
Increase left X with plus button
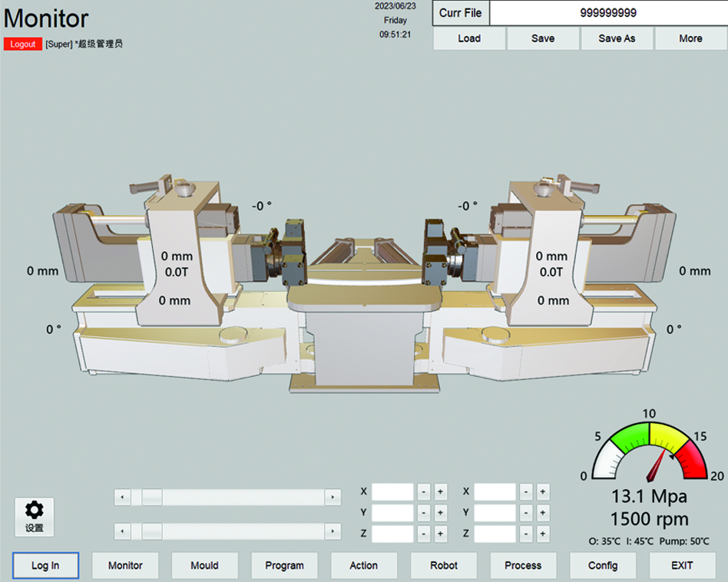click(x=441, y=492)
